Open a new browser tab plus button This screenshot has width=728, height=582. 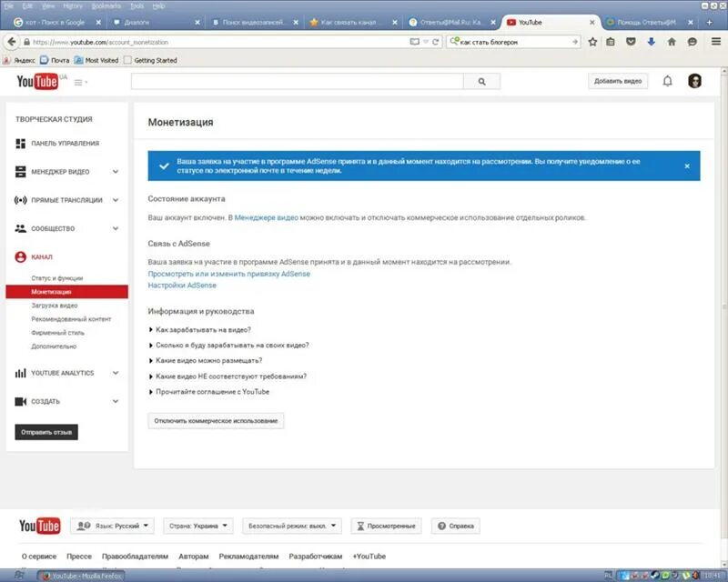(x=709, y=22)
